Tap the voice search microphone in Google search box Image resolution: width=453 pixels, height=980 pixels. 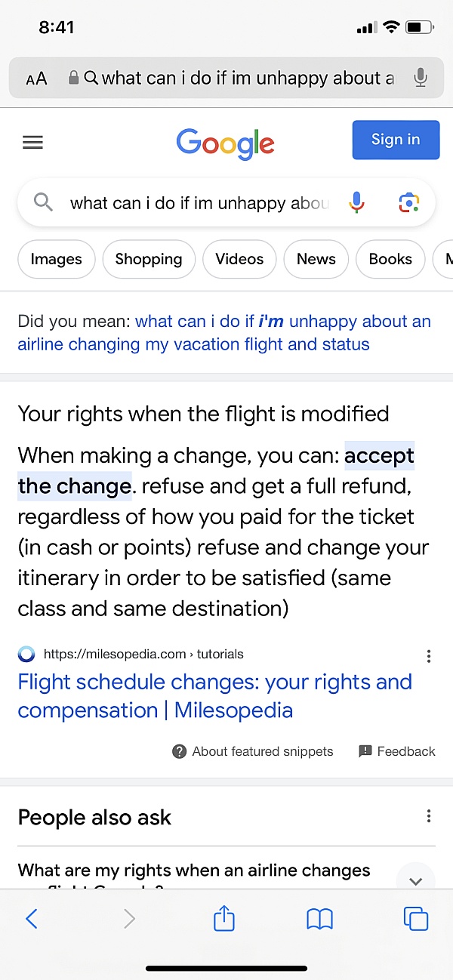[357, 202]
